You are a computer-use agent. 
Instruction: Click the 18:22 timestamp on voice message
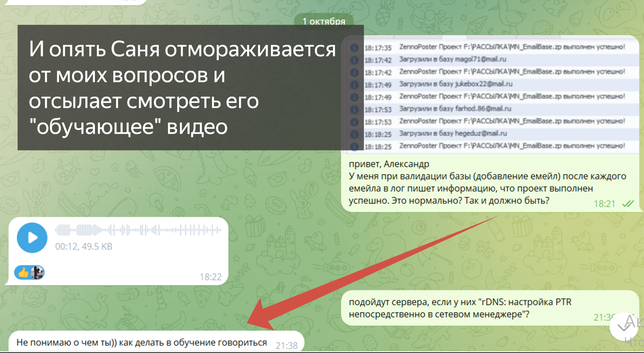[x=210, y=277]
